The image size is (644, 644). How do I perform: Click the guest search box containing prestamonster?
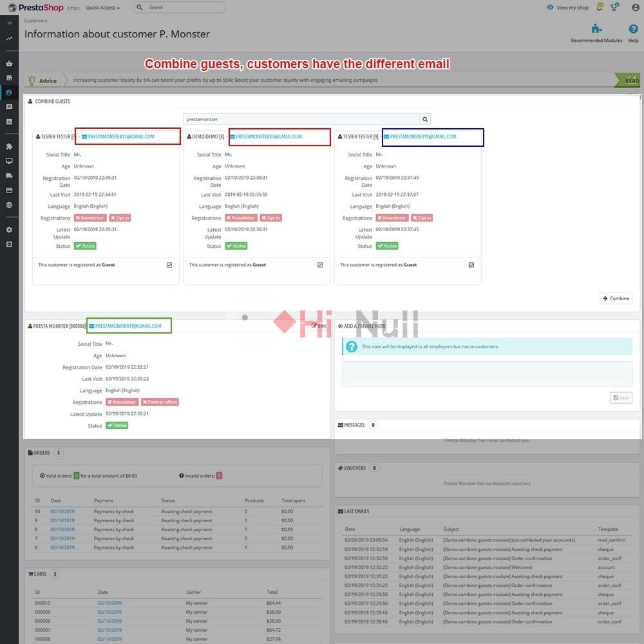(x=301, y=120)
